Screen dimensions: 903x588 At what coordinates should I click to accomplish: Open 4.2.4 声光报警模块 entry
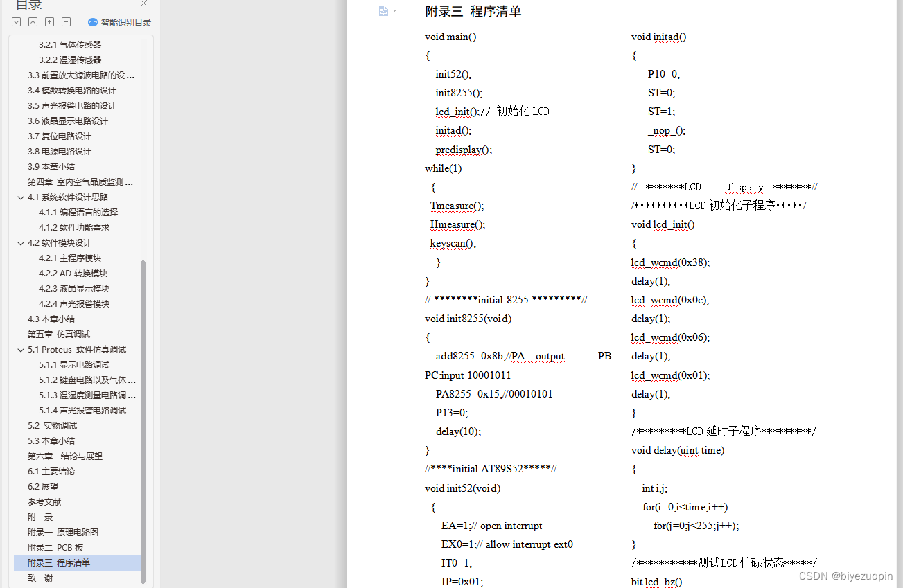pos(74,304)
